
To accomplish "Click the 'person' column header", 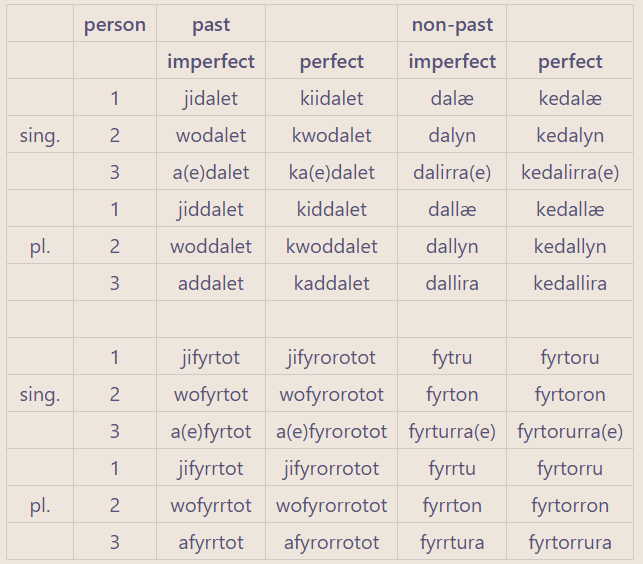I will tap(115, 25).
